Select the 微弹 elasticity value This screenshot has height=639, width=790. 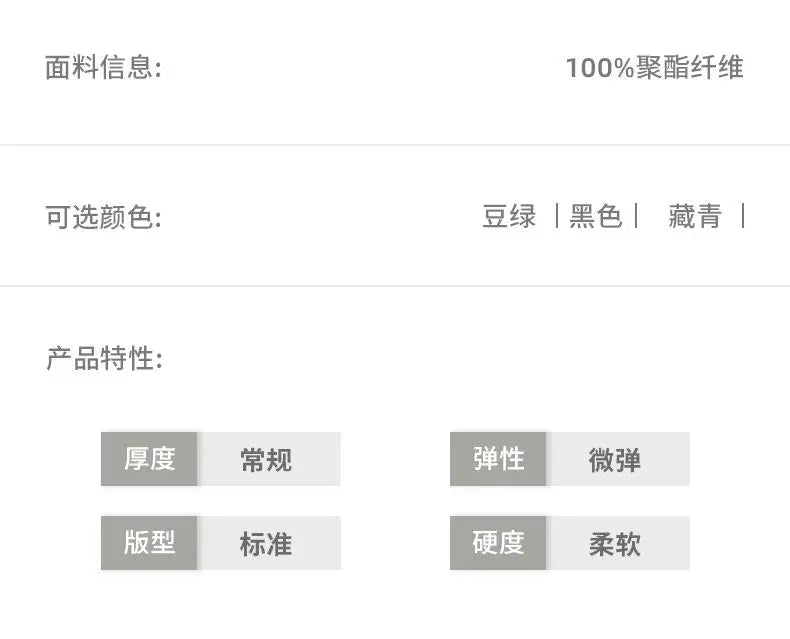point(615,460)
